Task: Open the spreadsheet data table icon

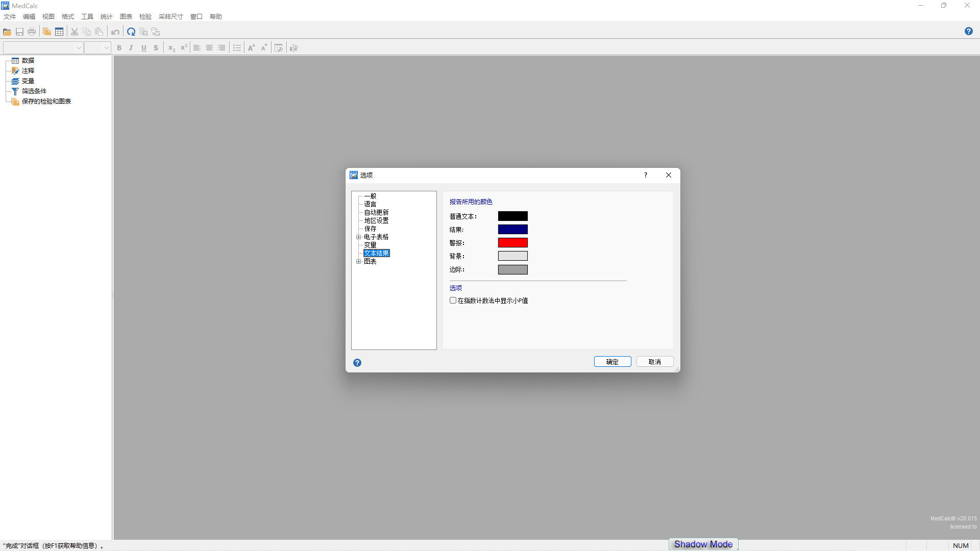Action: [x=59, y=32]
